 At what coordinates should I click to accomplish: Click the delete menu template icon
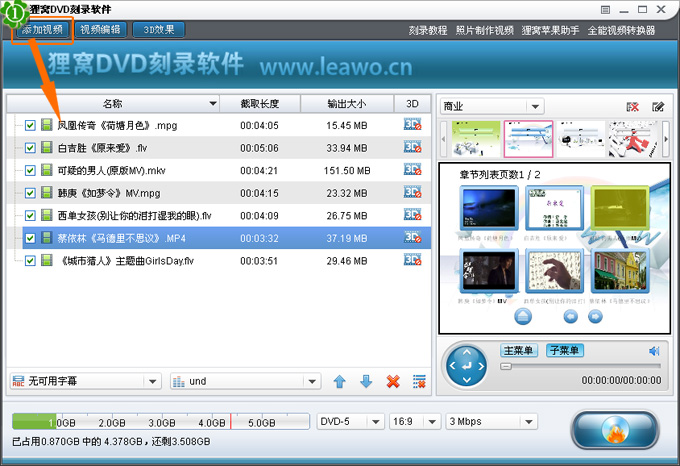633,107
